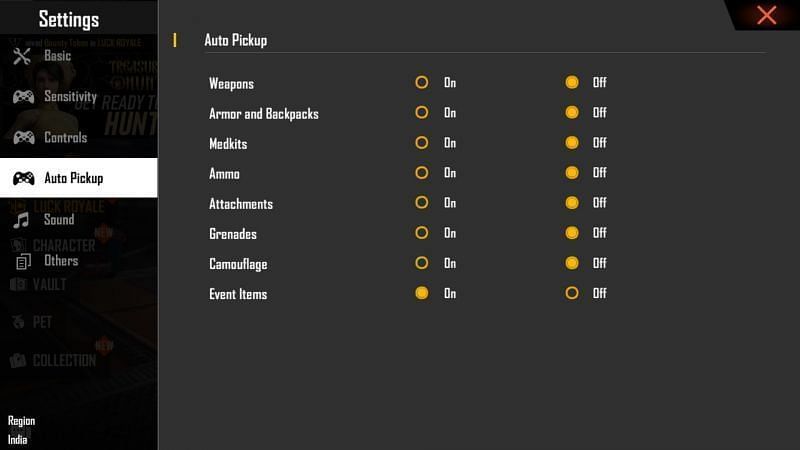Set Medkits auto pickup to On
800x450 pixels.
coord(422,143)
